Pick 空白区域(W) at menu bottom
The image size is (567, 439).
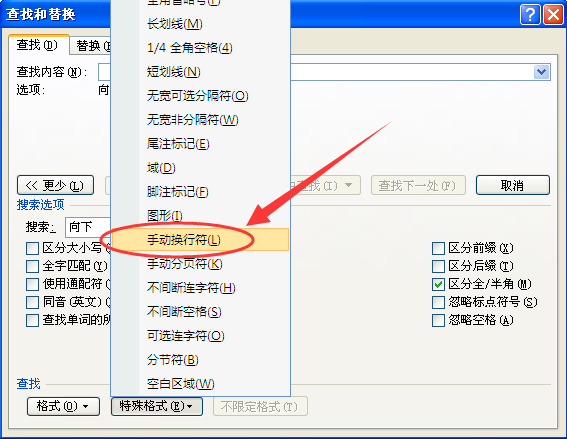200,383
